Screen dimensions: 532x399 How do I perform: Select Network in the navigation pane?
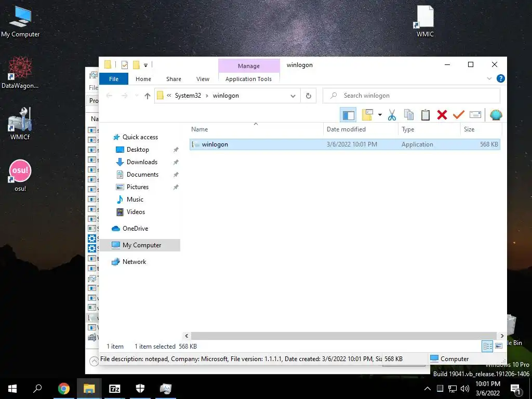[135, 262]
